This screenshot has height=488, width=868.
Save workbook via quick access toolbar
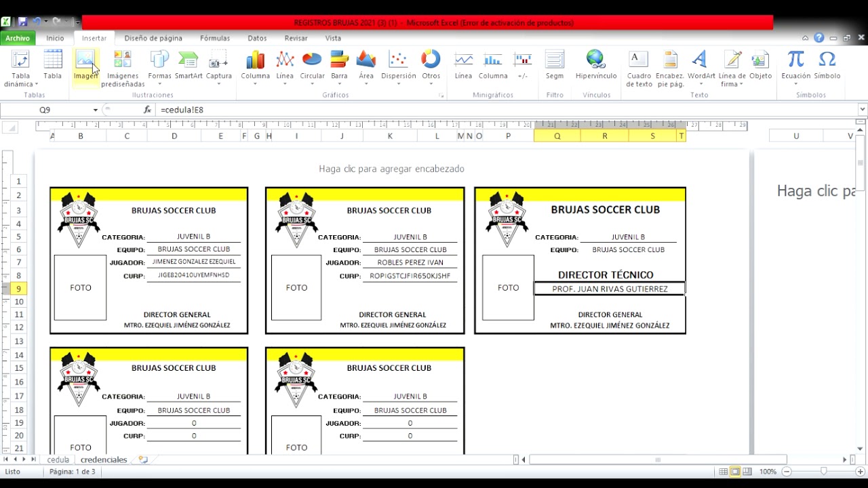click(22, 22)
